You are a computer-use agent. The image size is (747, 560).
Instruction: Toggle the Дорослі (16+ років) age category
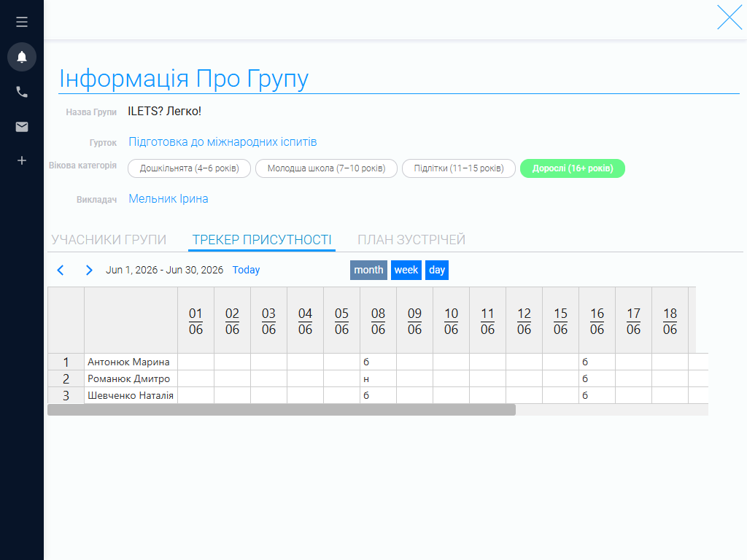coord(573,168)
